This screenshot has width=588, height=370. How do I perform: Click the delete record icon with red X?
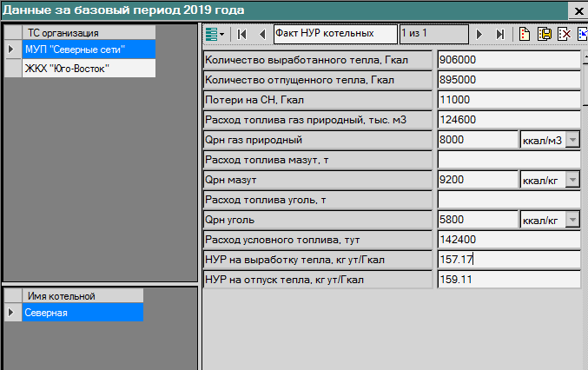click(x=564, y=34)
